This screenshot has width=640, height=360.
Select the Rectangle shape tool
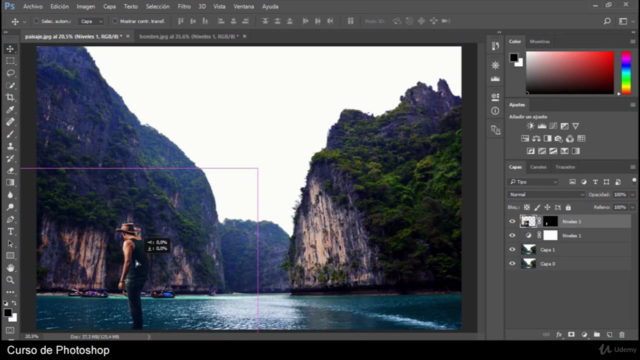coord(11,256)
